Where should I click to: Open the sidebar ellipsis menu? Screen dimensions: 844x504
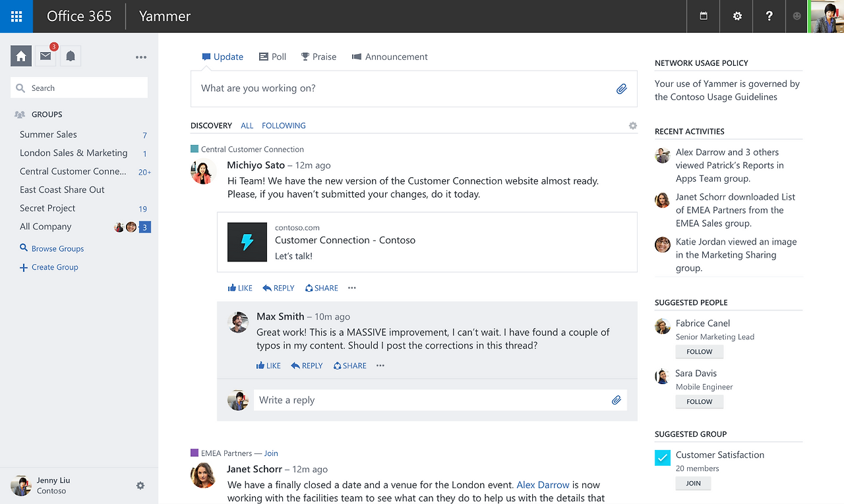coord(140,57)
